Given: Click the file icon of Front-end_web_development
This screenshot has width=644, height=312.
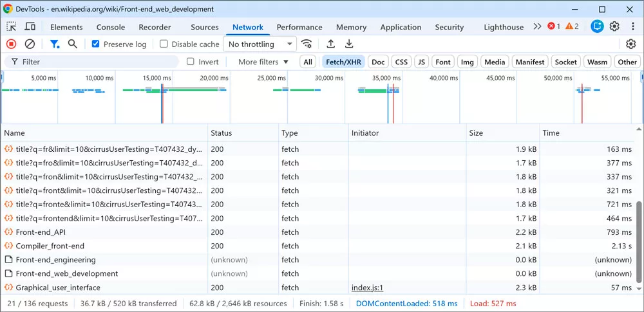Looking at the screenshot, I should [8, 273].
